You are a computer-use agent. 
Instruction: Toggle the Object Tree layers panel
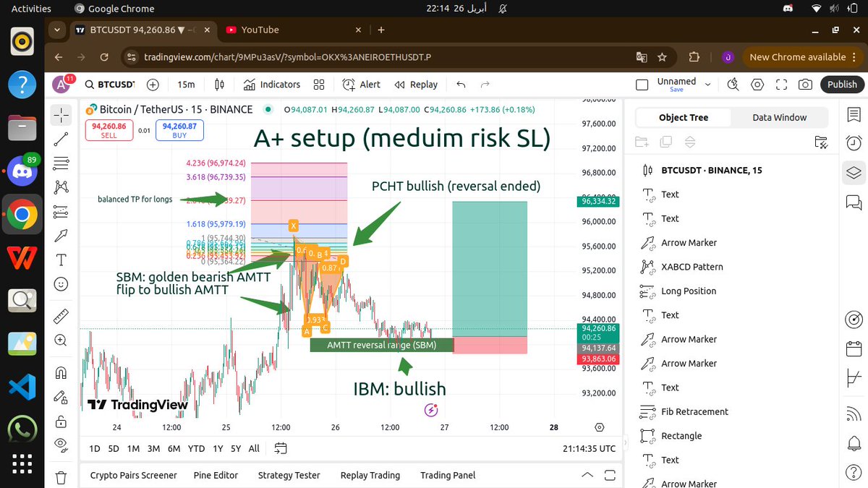point(854,172)
